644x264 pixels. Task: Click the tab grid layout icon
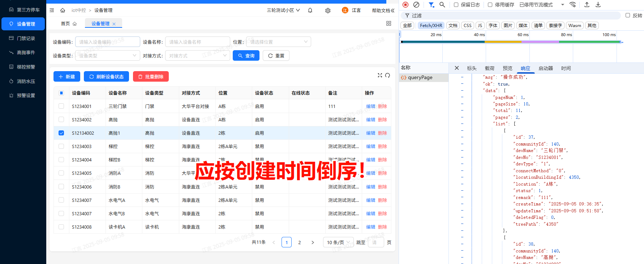388,23
